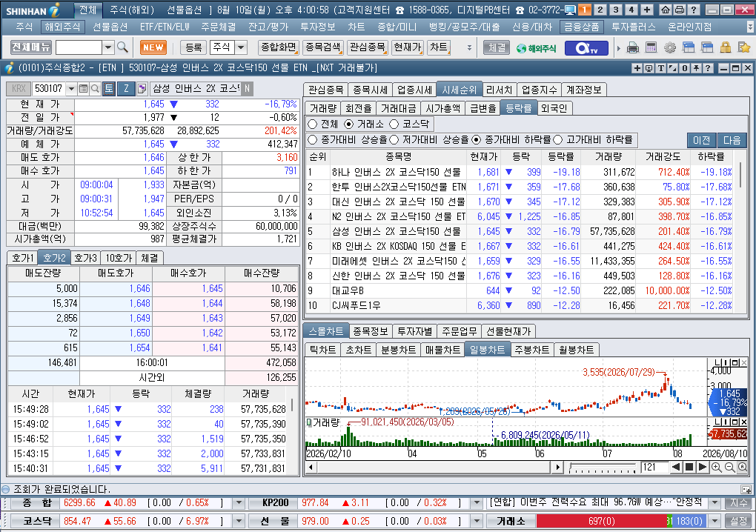The height and width of the screenshot is (532, 756).
Task: Open the 해외주식 menu
Action: (63, 27)
